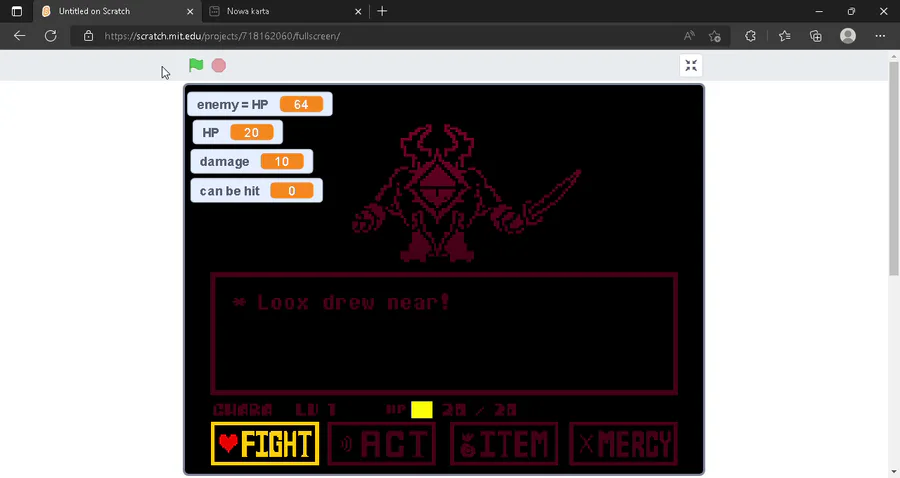Viewport: 900px width, 478px height.
Task: Go back to the previous page
Action: pyautogui.click(x=20, y=36)
